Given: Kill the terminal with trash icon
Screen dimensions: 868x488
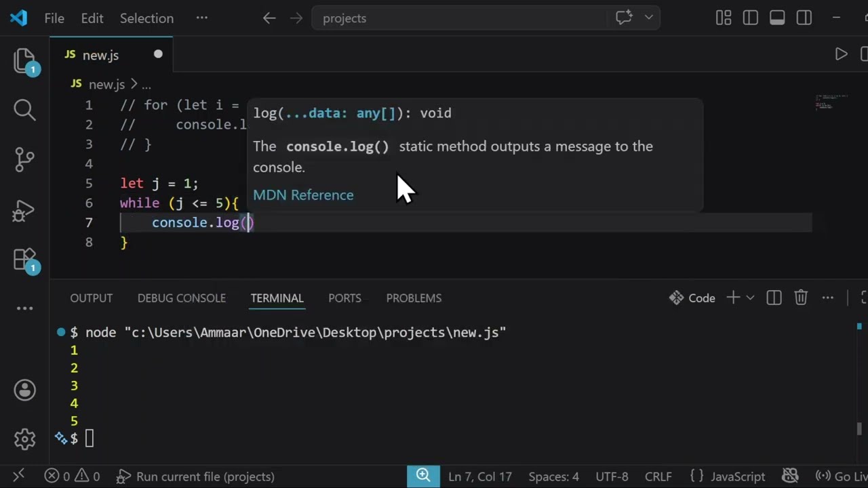Looking at the screenshot, I should click(x=801, y=298).
